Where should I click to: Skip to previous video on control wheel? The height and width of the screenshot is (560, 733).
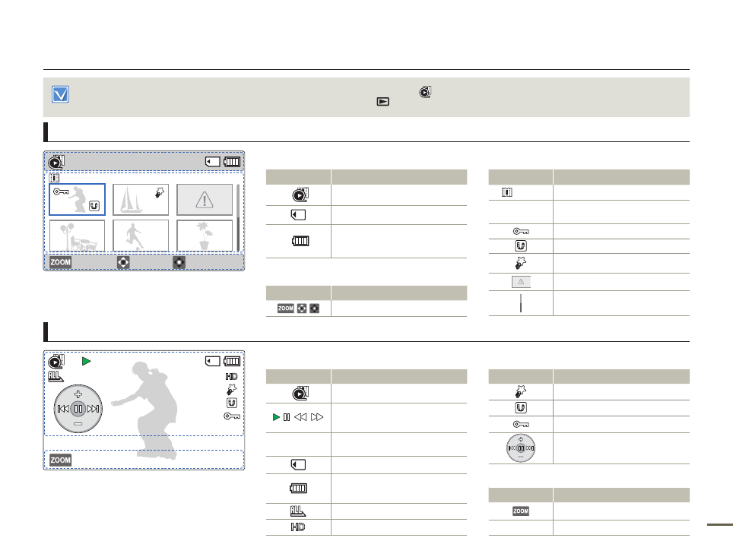point(63,409)
